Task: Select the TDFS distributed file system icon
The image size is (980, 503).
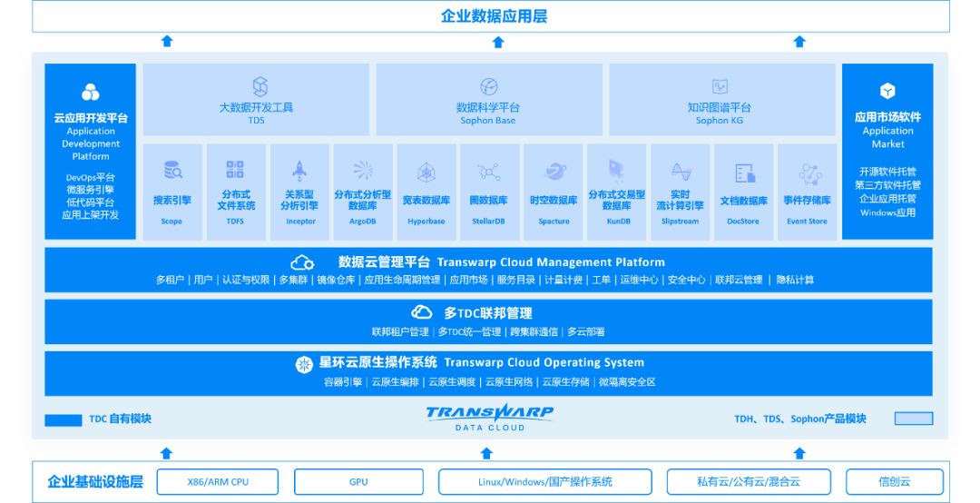Action: pos(235,170)
